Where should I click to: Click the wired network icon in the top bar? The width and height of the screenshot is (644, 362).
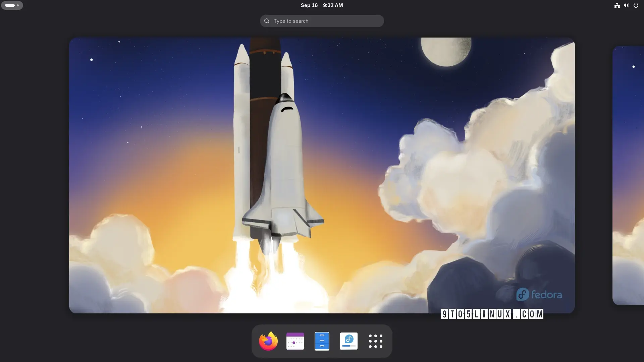click(617, 5)
